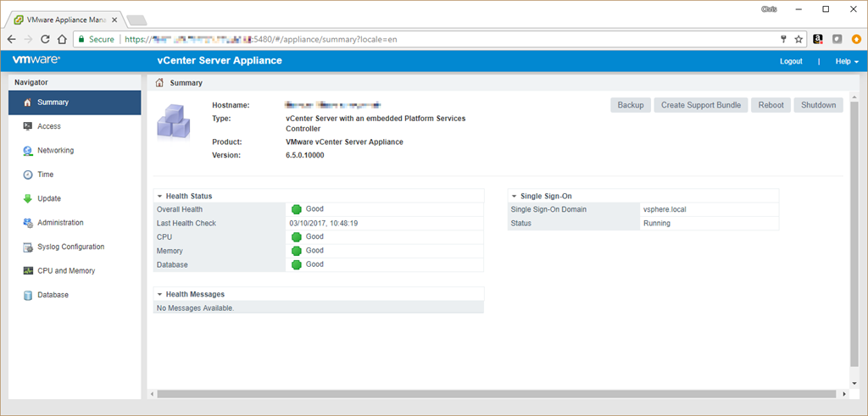868x416 pixels.
Task: Click the Access monitor icon
Action: (28, 127)
